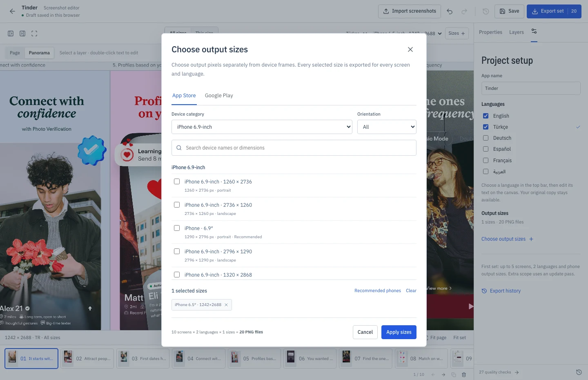This screenshot has width=588, height=380.
Task: Toggle the left sidebar panel icon
Action: click(11, 34)
